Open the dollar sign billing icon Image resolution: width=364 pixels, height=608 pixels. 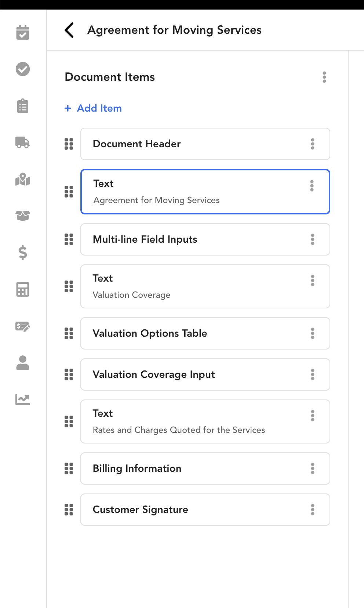pos(23,253)
